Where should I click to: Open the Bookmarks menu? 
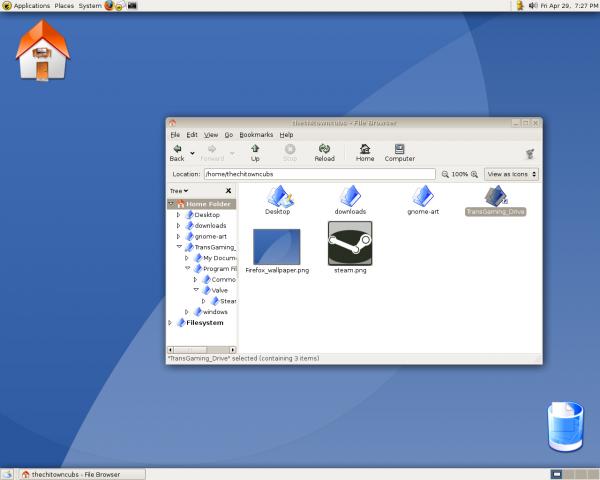(x=256, y=134)
